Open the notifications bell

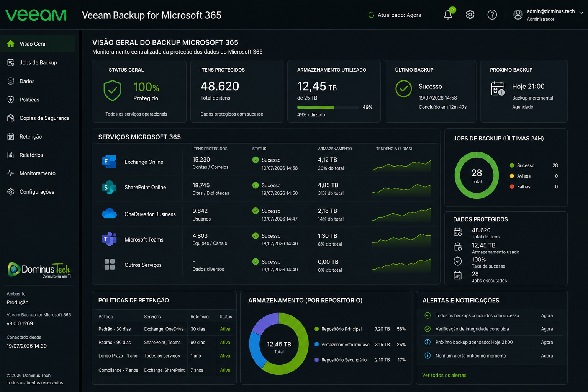point(448,15)
